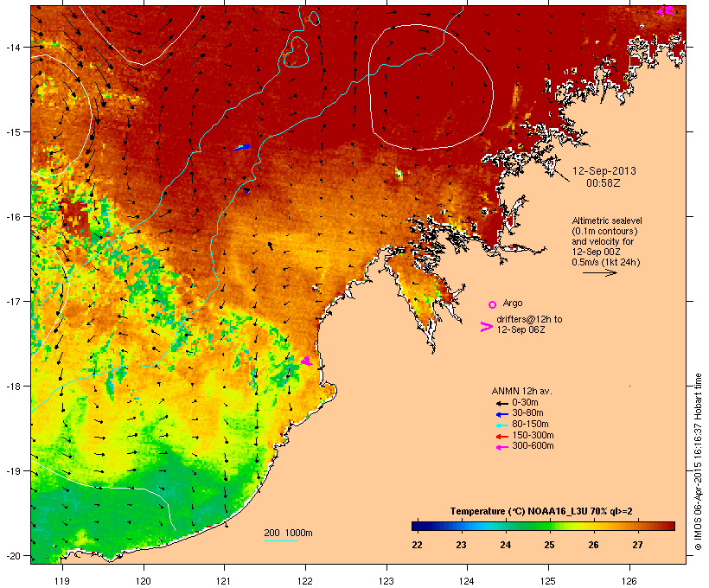Click the magenta drifter marker near 122°E coast
Image resolution: width=709 pixels, height=588 pixels.
click(x=307, y=361)
